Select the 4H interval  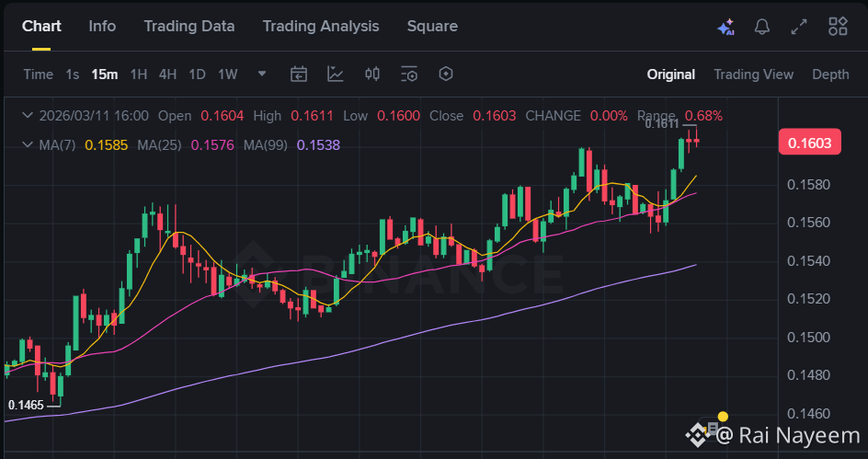pos(167,75)
